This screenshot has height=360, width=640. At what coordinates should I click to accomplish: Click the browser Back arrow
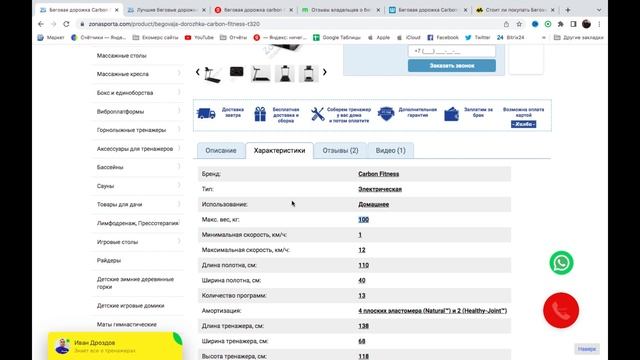click(x=41, y=24)
